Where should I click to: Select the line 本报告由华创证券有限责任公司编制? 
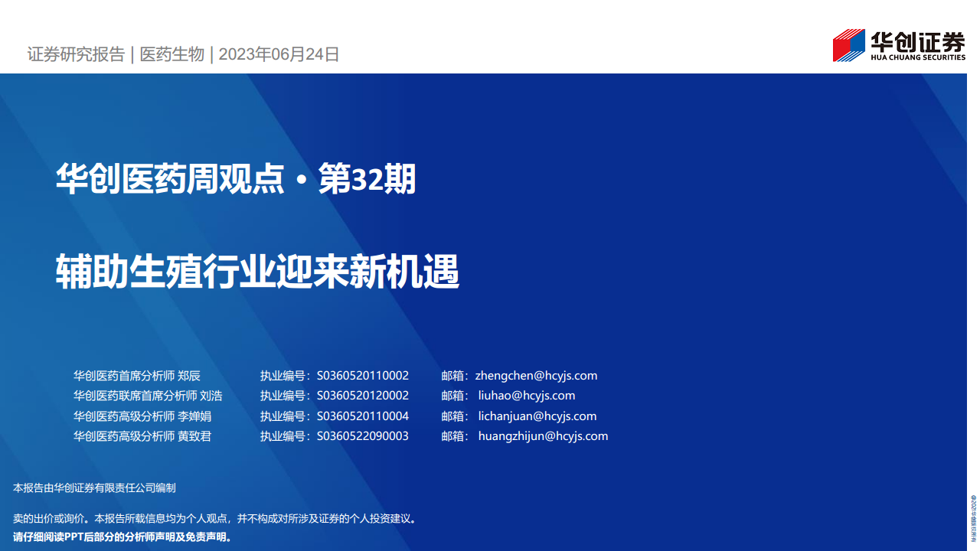pos(95,487)
